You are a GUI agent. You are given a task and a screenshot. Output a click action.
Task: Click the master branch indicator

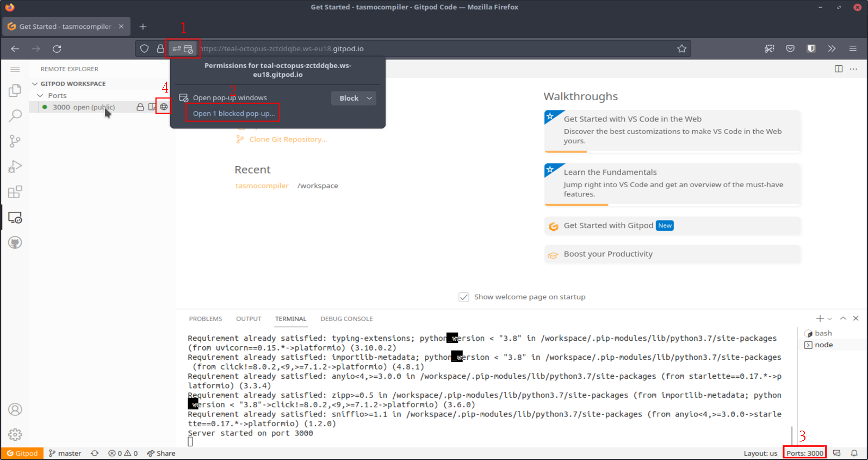65,453
